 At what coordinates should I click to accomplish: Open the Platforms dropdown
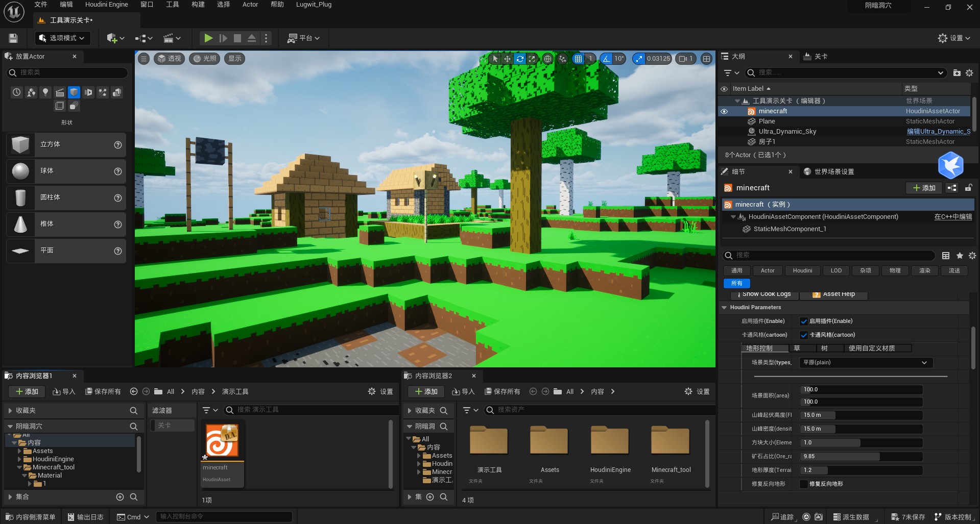point(304,38)
